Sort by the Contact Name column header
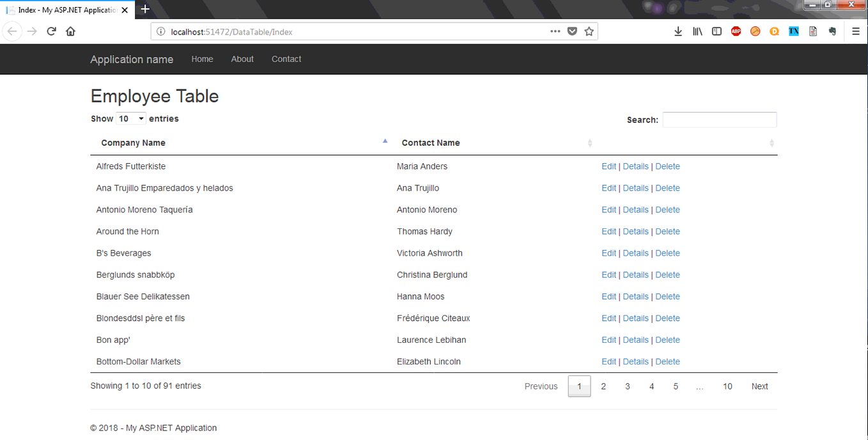Viewport: 868px width, 440px height. tap(430, 143)
